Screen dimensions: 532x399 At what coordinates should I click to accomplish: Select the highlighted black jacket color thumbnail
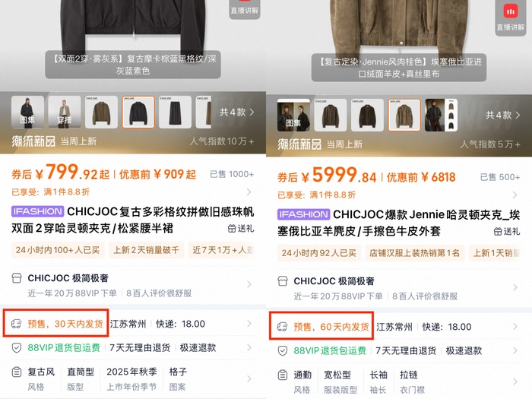(x=138, y=112)
